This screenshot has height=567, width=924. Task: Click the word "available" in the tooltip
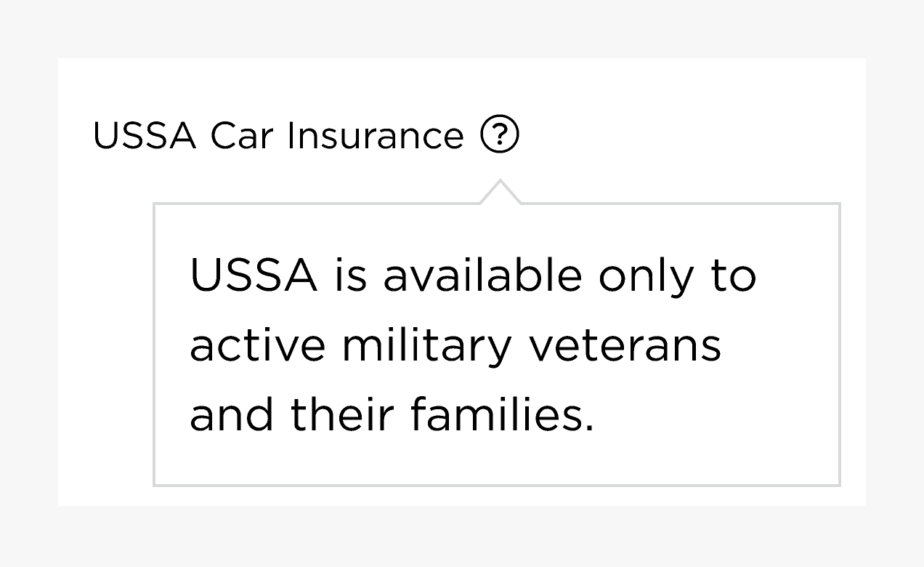coord(482,276)
